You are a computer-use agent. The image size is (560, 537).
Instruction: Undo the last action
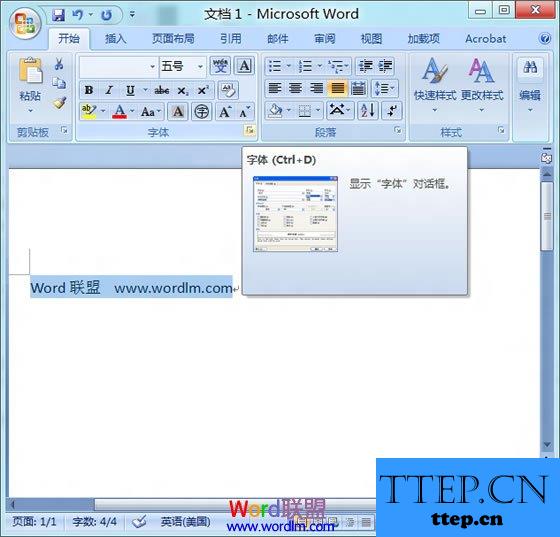(x=77, y=15)
